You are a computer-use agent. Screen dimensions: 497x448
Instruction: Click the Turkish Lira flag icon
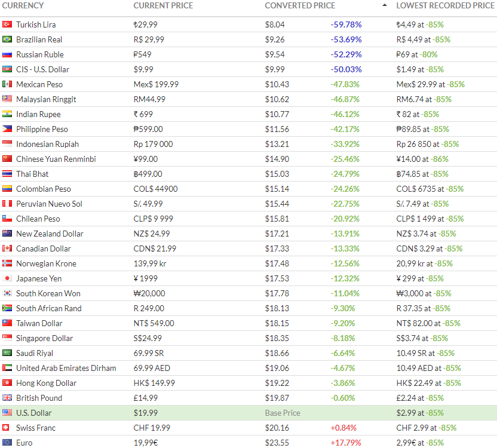(7, 24)
